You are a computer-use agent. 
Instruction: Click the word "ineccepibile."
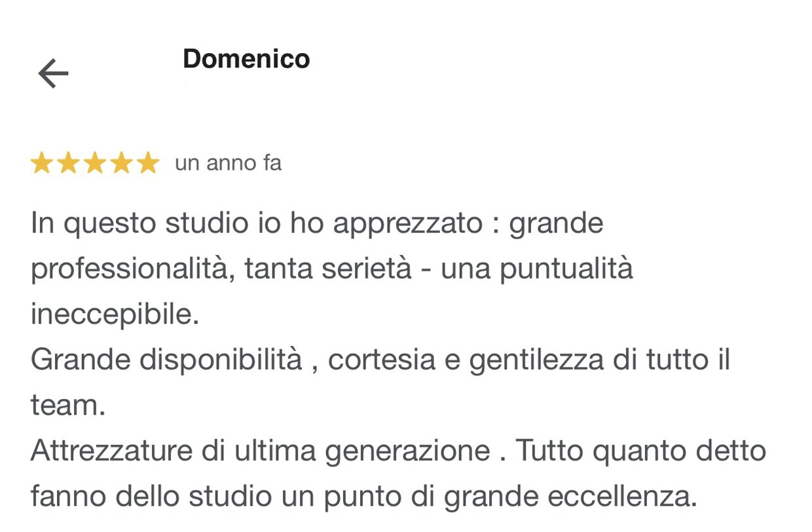tap(115, 315)
